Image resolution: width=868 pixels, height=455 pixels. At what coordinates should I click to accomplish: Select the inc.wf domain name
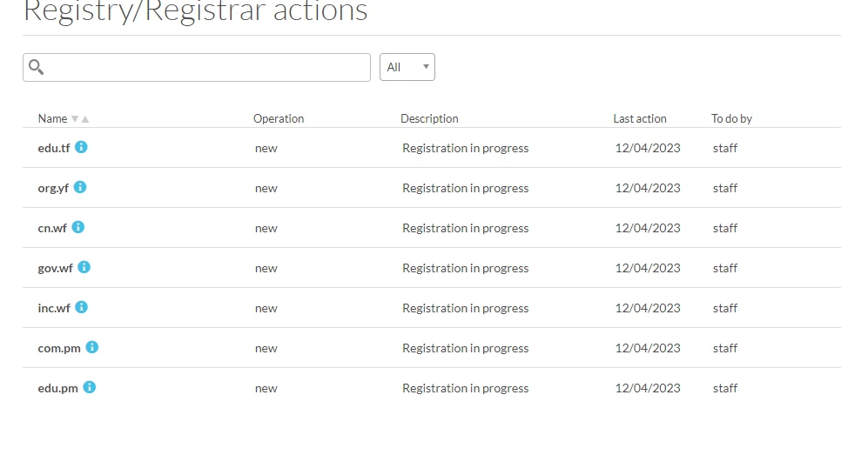[x=54, y=308]
